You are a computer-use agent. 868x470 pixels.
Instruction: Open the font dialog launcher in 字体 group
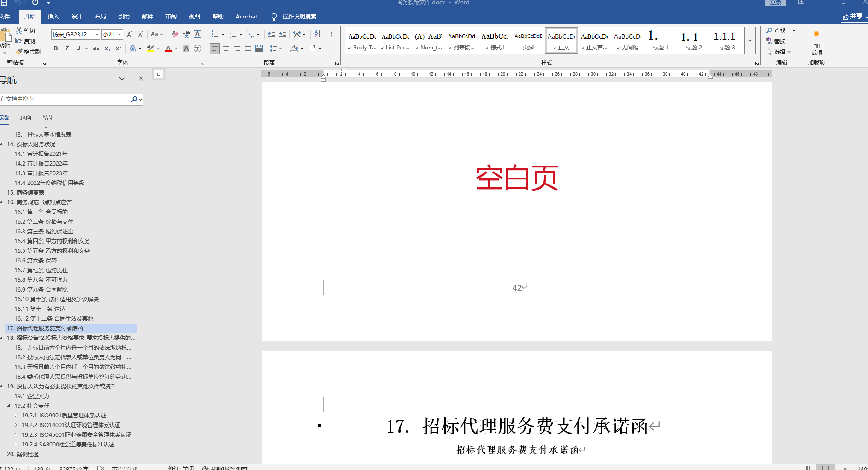(202, 63)
